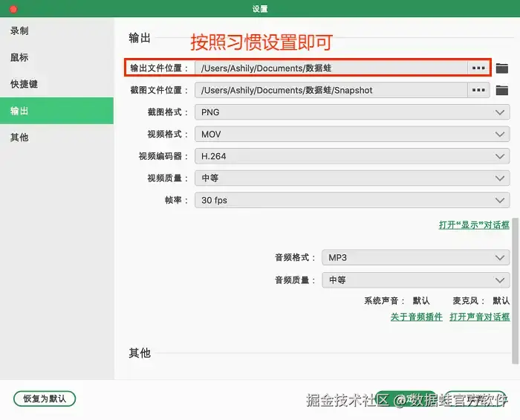520x420 pixels.
Task: Select the 录制 settings tab
Action: pyautogui.click(x=56, y=31)
